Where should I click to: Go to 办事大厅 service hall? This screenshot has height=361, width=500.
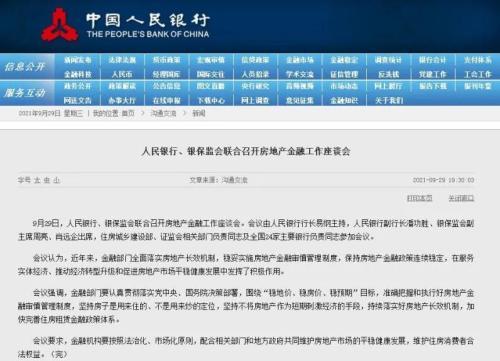click(x=122, y=100)
